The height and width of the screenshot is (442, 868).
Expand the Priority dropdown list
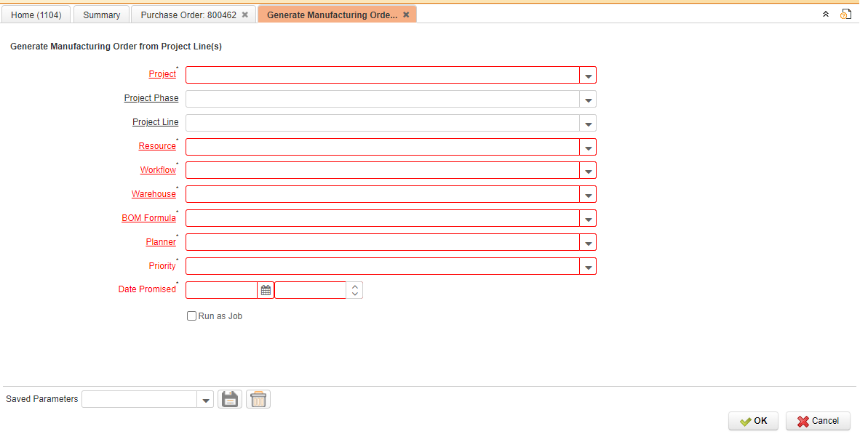tap(588, 267)
